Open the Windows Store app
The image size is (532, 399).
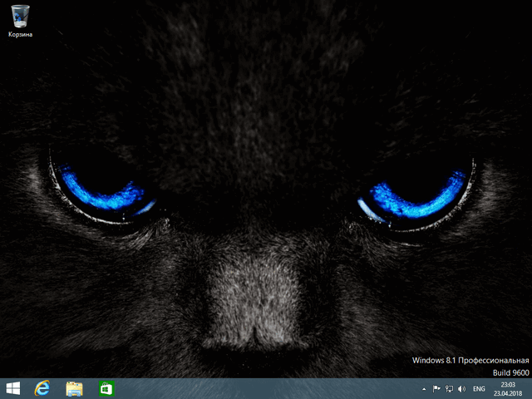[106, 388]
